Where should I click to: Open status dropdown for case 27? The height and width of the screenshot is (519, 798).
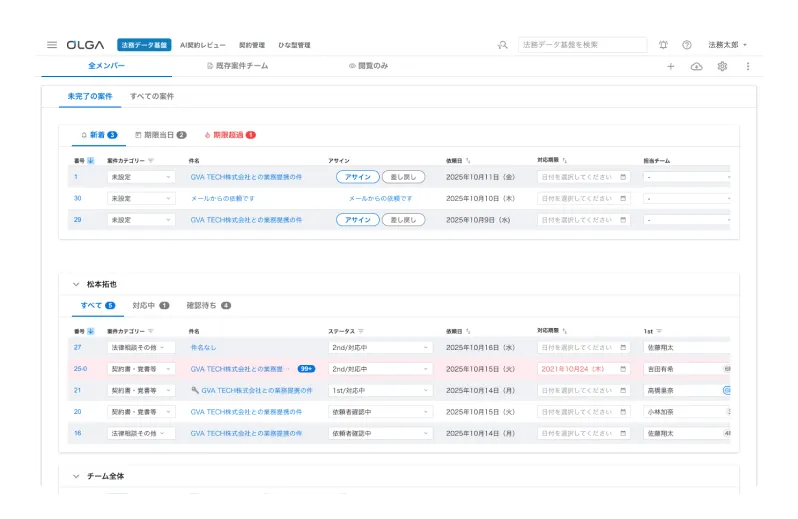point(380,348)
